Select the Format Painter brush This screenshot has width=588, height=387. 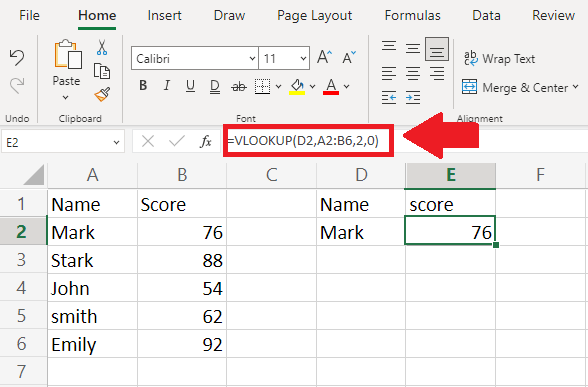[102, 94]
